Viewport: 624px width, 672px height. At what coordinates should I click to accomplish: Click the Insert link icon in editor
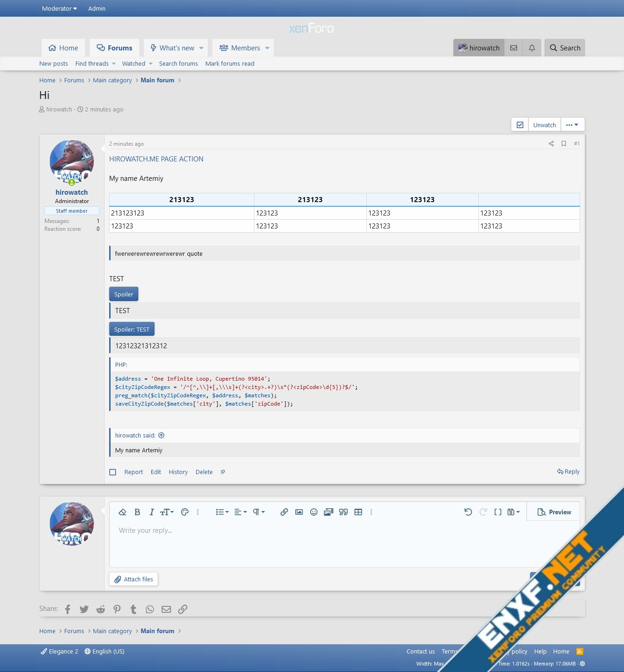coord(284,512)
